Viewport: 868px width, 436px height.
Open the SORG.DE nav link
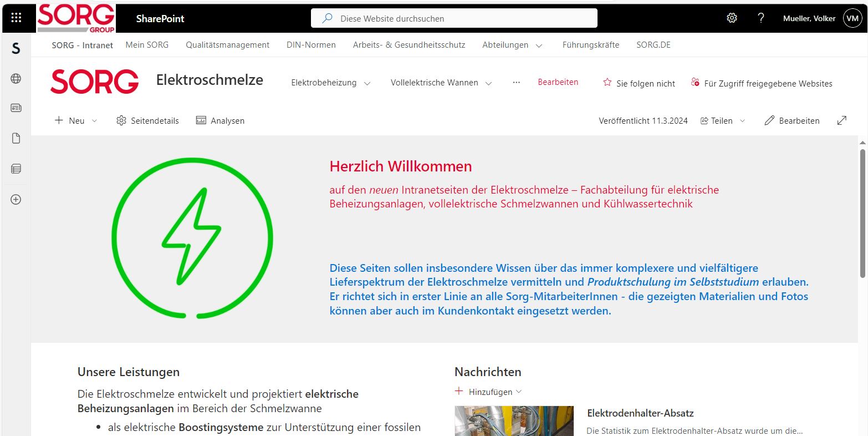653,45
